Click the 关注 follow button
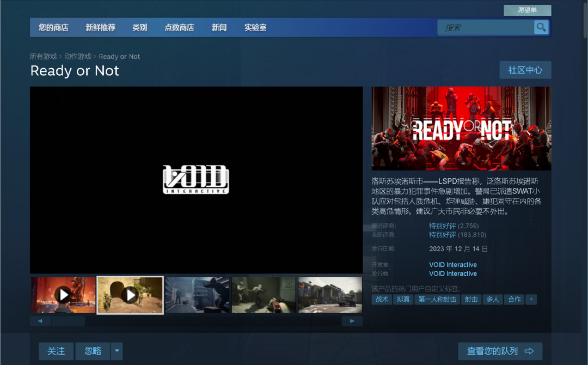 [56, 351]
